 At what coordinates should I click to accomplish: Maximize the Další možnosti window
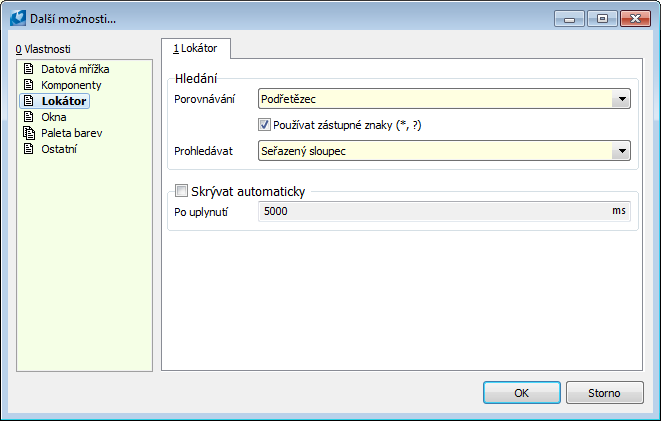pos(602,19)
